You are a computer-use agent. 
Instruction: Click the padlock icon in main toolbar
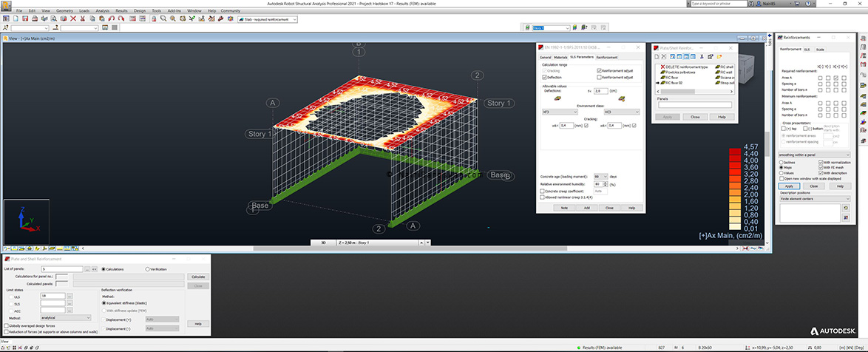[x=154, y=18]
